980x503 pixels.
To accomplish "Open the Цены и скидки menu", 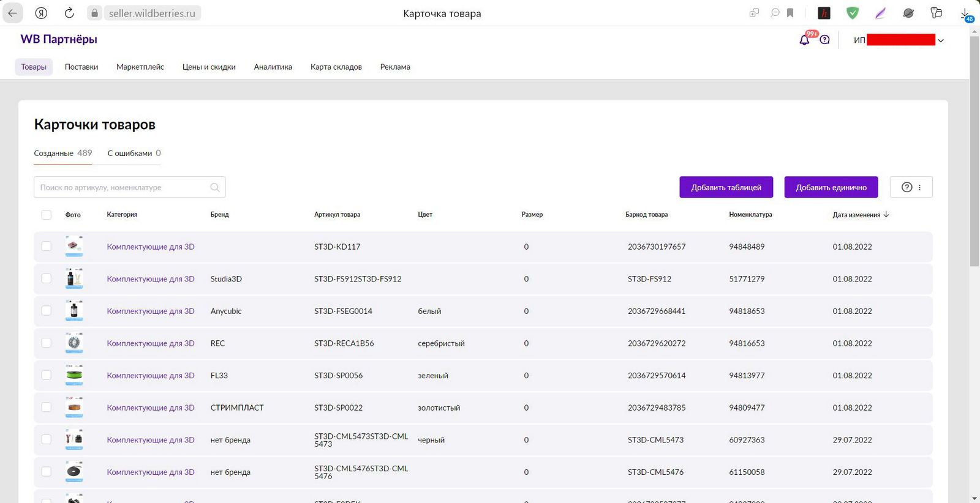I will coord(209,67).
